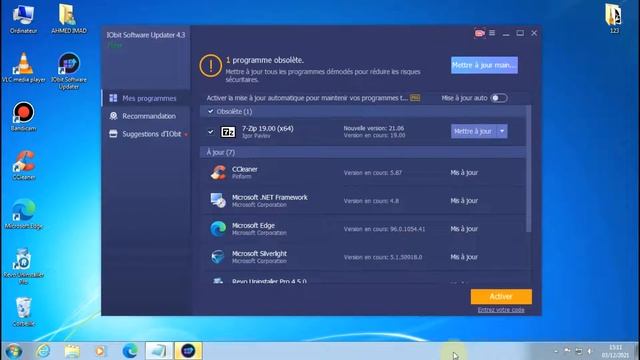The image size is (640, 360).
Task: Open the AHMED IMAD folder on desktop
Action: pos(69,19)
